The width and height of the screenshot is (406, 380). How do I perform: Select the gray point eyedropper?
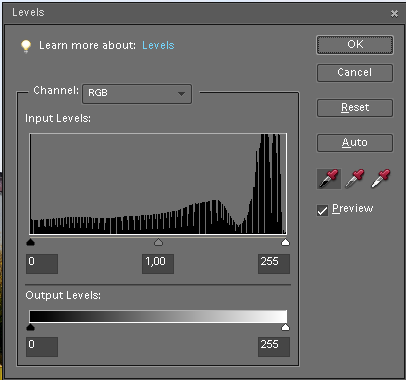pyautogui.click(x=355, y=179)
